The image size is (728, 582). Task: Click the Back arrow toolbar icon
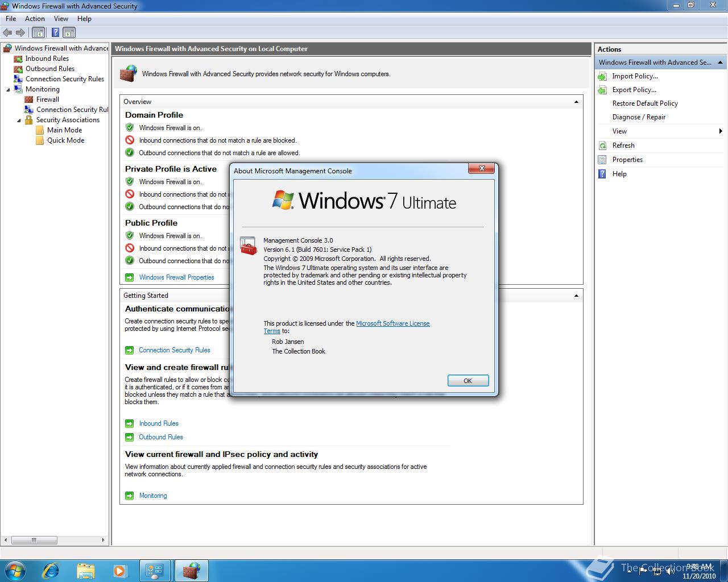(7, 33)
